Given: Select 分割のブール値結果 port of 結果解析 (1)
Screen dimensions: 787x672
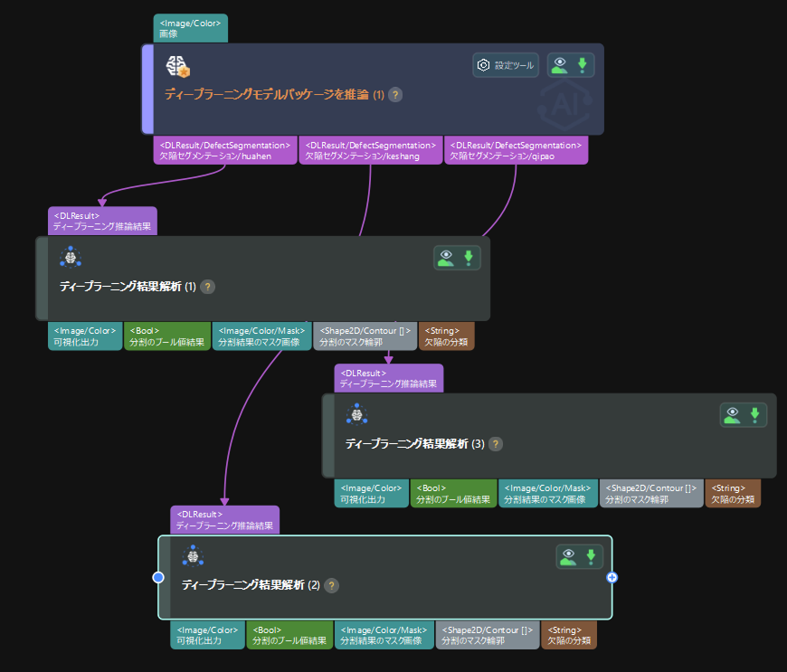Looking at the screenshot, I should tap(167, 336).
